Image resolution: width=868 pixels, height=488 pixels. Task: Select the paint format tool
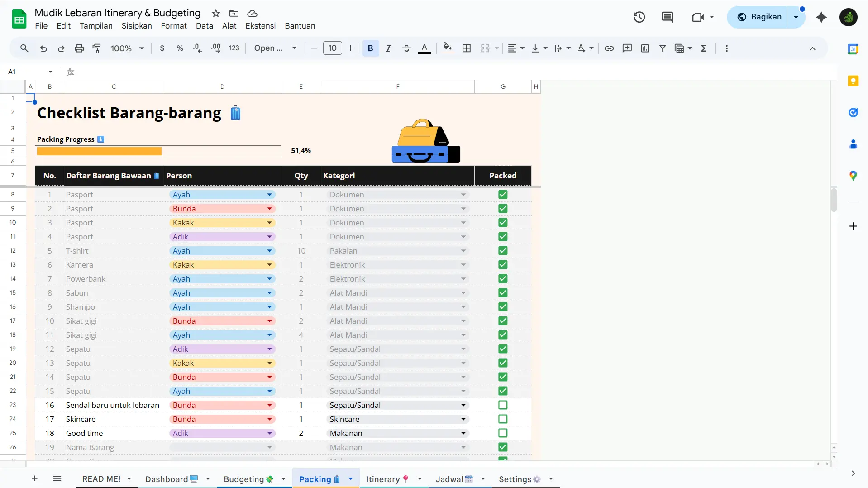(96, 48)
